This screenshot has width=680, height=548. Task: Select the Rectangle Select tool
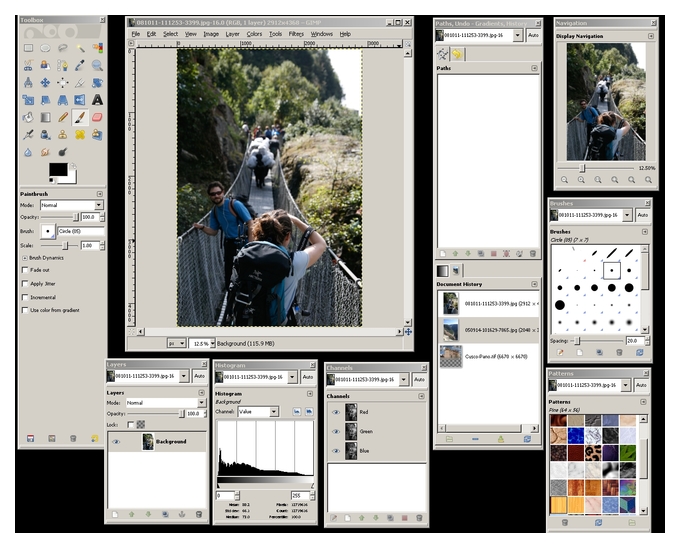click(x=28, y=48)
